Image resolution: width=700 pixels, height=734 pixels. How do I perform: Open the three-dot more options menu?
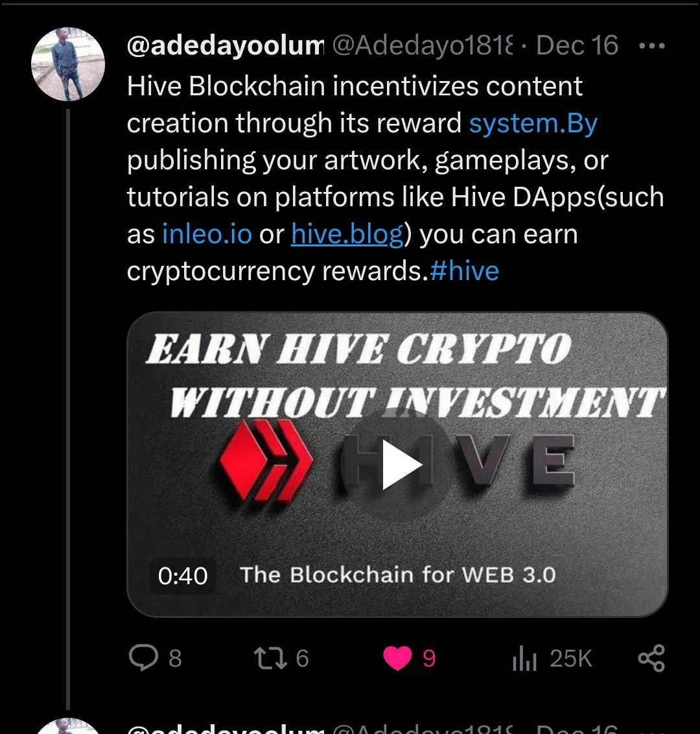tap(651, 46)
